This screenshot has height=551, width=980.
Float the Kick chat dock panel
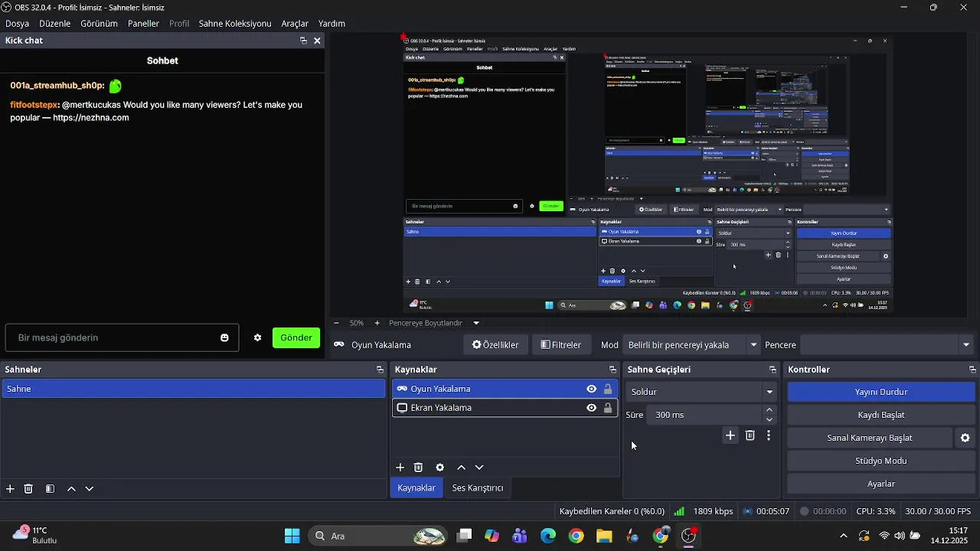(x=303, y=41)
